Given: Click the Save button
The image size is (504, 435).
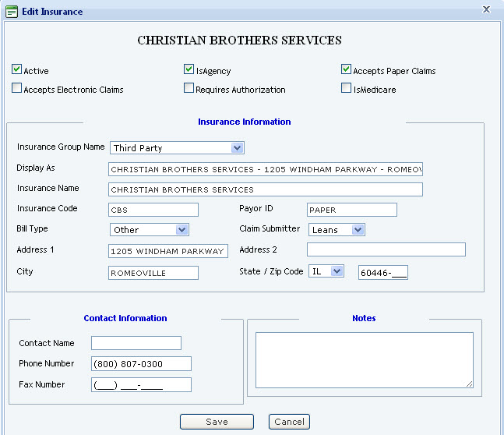Looking at the screenshot, I should (x=217, y=422).
